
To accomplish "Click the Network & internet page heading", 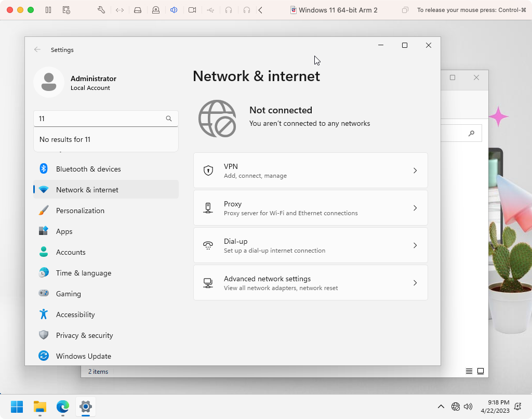I will [256, 76].
